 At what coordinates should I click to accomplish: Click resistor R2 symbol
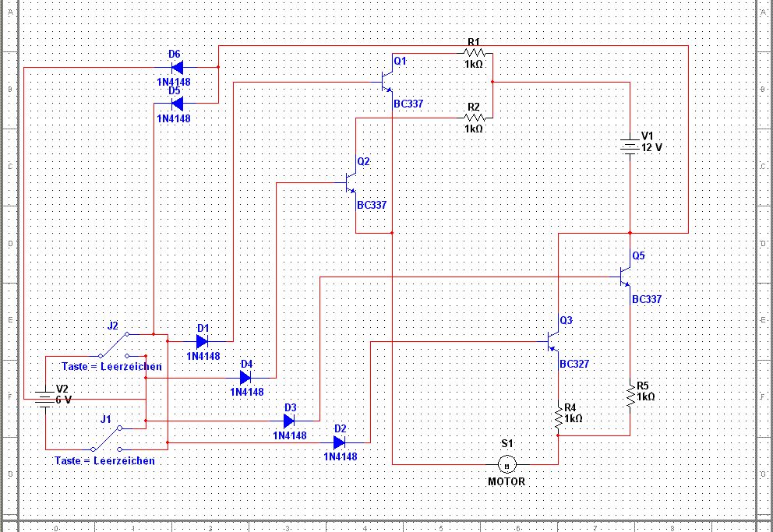(475, 118)
